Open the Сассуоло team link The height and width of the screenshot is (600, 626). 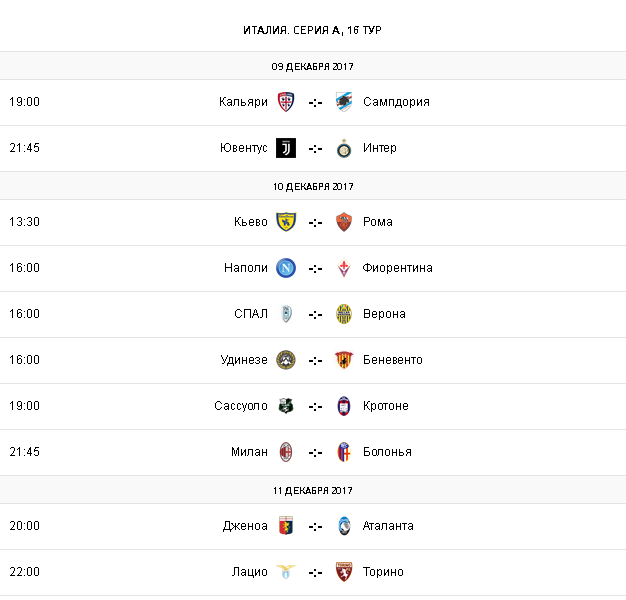[241, 406]
